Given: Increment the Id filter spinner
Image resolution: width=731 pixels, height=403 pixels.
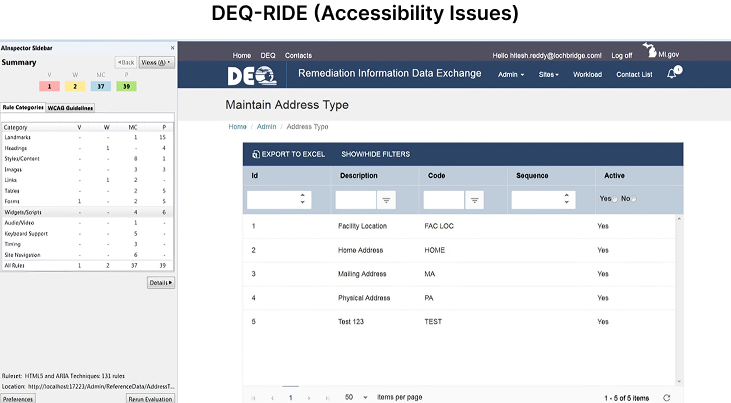Looking at the screenshot, I should pyautogui.click(x=304, y=197).
